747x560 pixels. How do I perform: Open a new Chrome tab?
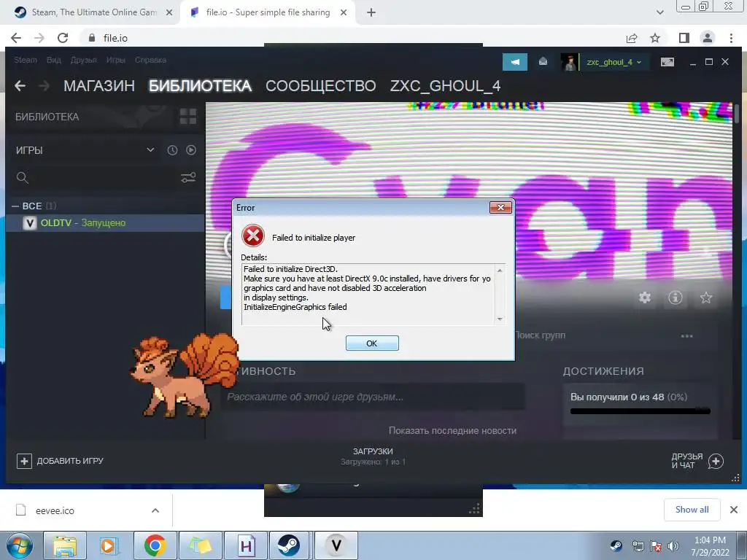371,12
